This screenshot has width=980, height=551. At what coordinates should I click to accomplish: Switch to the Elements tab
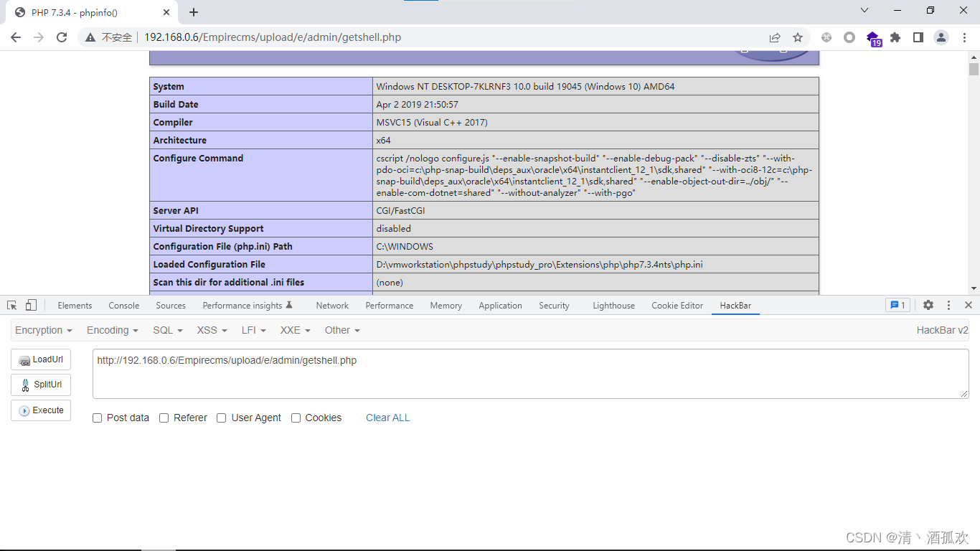click(x=75, y=306)
